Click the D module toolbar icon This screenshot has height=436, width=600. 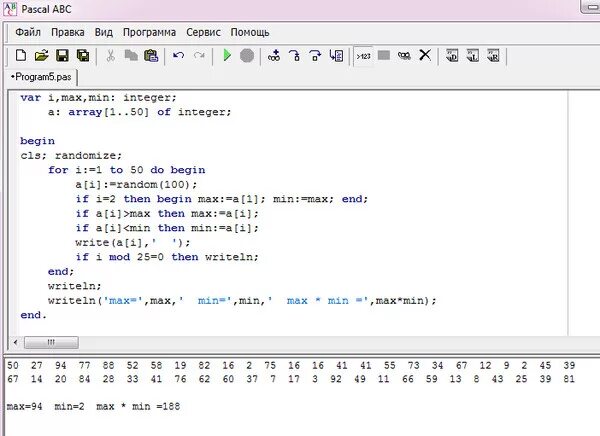452,56
